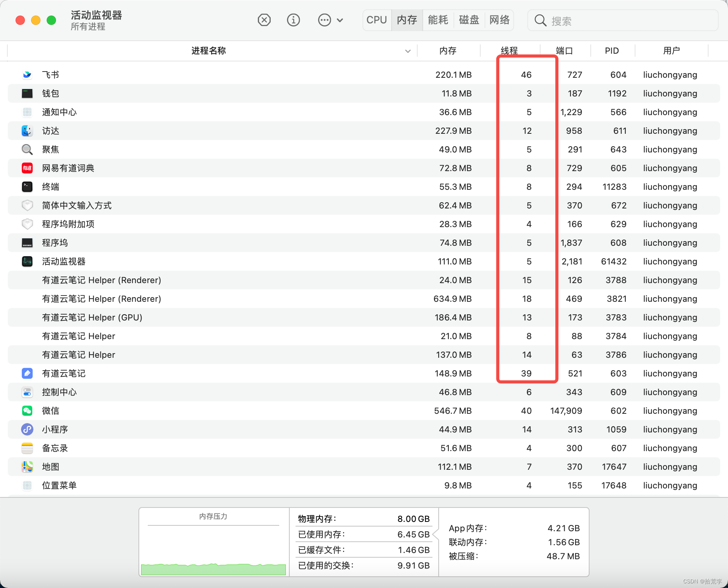Click user liuchongyang in the 地图 row
The height and width of the screenshot is (588, 728).
coord(670,467)
